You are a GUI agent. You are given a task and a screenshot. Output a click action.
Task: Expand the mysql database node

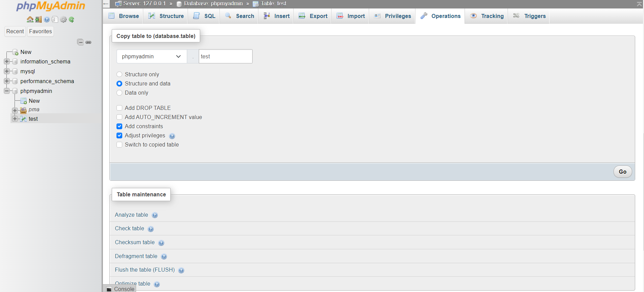pyautogui.click(x=6, y=71)
